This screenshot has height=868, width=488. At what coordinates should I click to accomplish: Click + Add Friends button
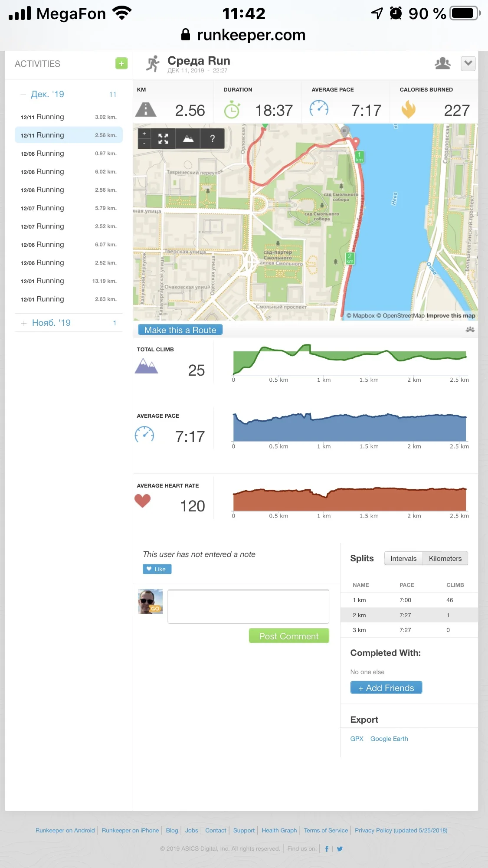click(386, 688)
